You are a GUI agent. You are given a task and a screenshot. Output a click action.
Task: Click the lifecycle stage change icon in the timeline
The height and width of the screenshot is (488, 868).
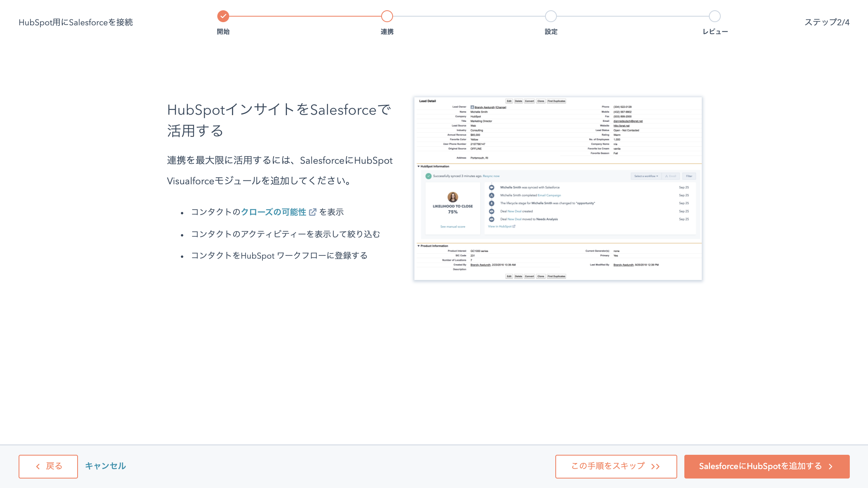click(491, 203)
